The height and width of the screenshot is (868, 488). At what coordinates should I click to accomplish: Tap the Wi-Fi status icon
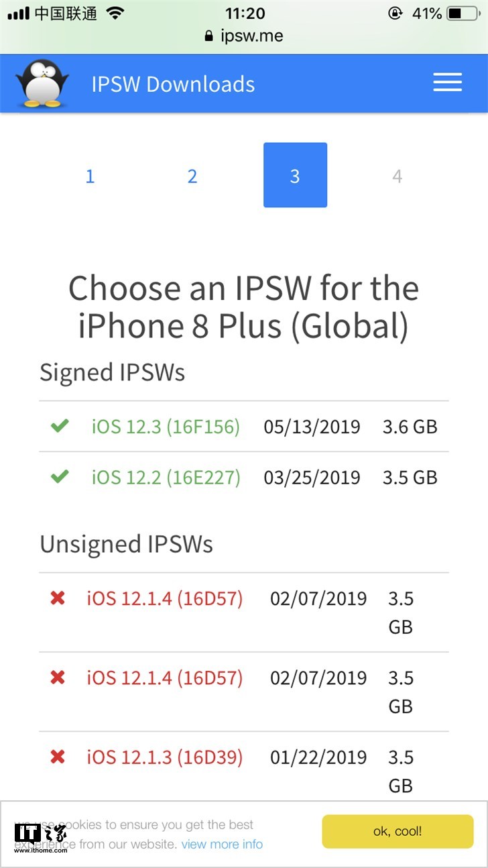(115, 13)
